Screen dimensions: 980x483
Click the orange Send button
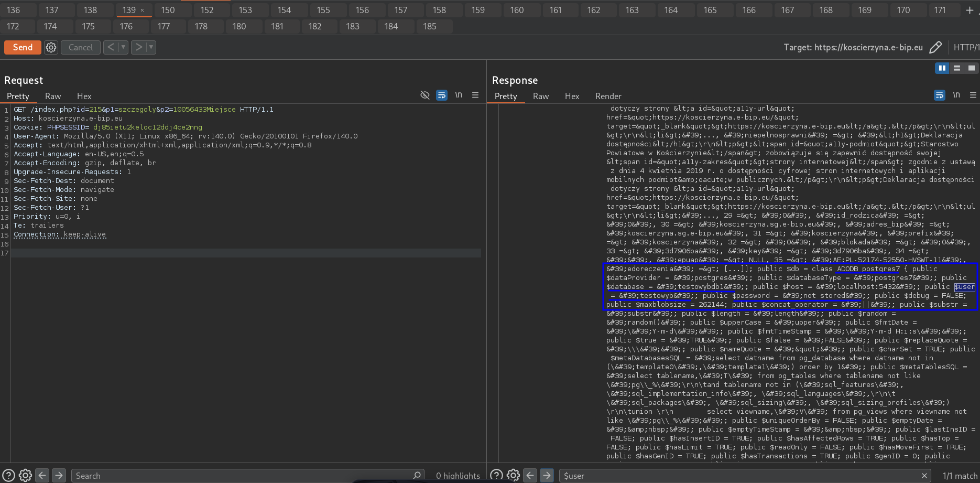tap(23, 47)
